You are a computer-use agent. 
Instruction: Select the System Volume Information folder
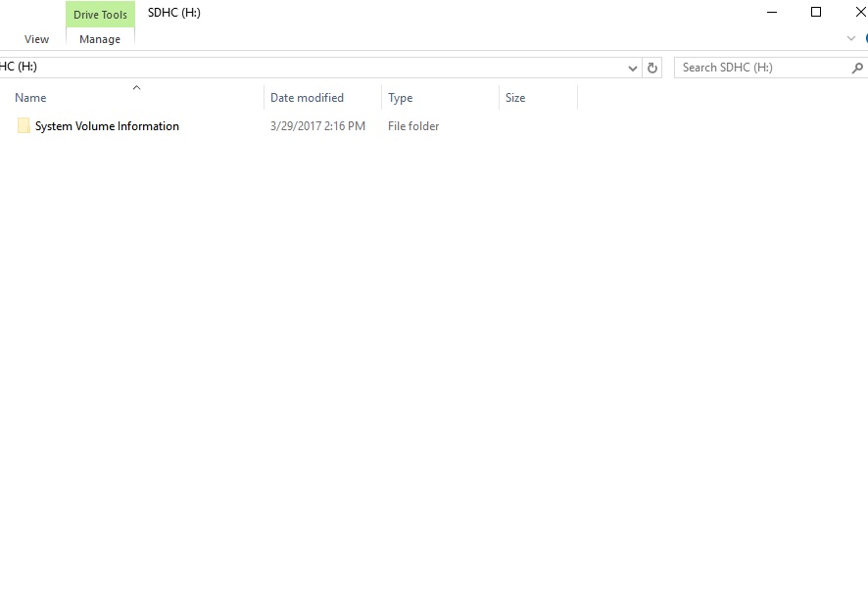pos(107,126)
